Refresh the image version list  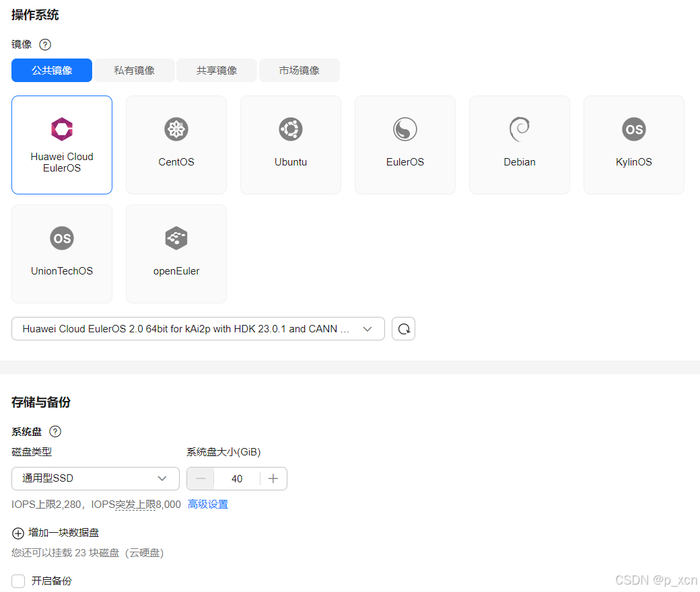(x=404, y=329)
